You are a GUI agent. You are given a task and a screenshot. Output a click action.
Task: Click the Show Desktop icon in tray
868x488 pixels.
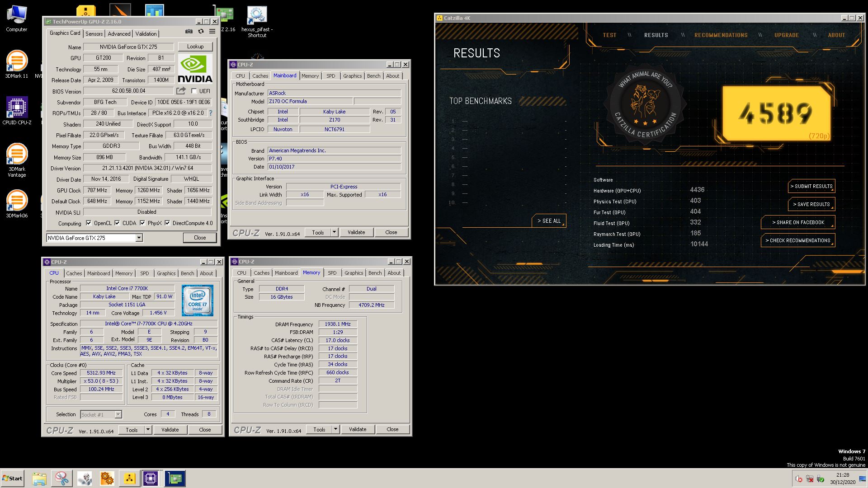(863, 479)
